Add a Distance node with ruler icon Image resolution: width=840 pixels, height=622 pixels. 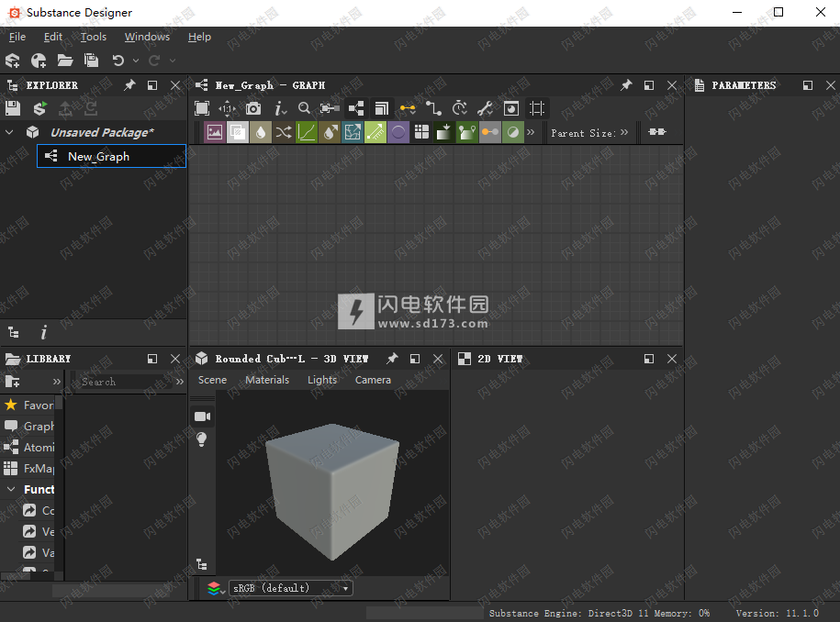pos(375,132)
